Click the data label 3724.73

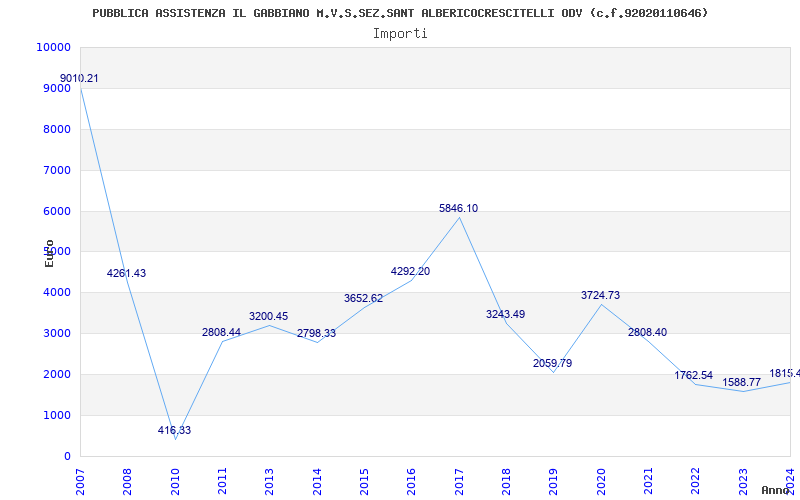[x=600, y=295]
